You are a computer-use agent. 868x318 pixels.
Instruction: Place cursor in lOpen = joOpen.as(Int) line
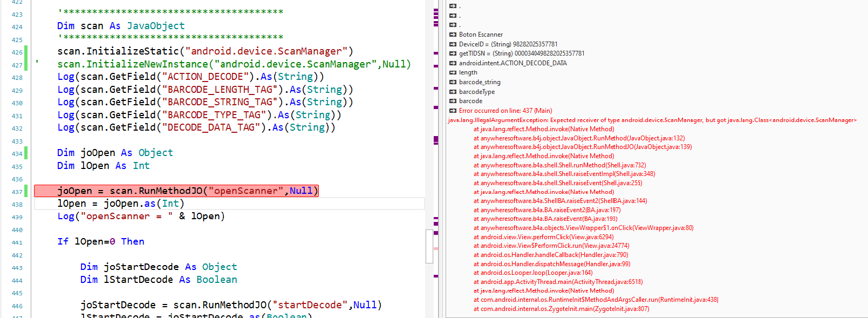click(121, 204)
